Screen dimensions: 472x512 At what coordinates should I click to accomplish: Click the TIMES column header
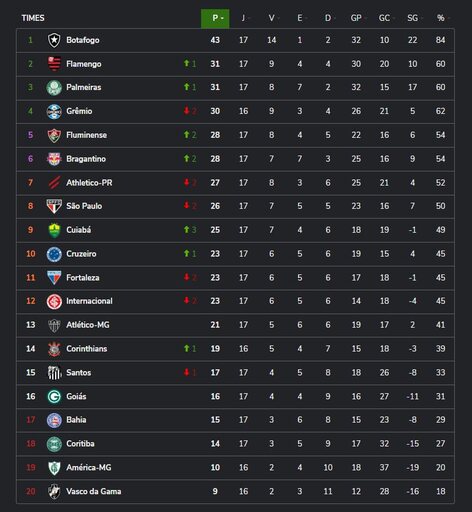[x=33, y=18]
